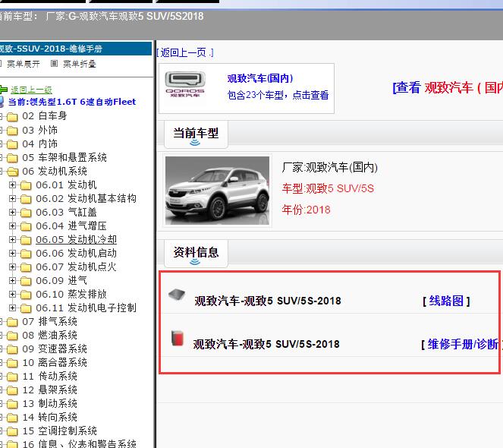Select tree item 15 空调控制系统
The width and height of the screenshot is (503, 448).
coord(60,431)
